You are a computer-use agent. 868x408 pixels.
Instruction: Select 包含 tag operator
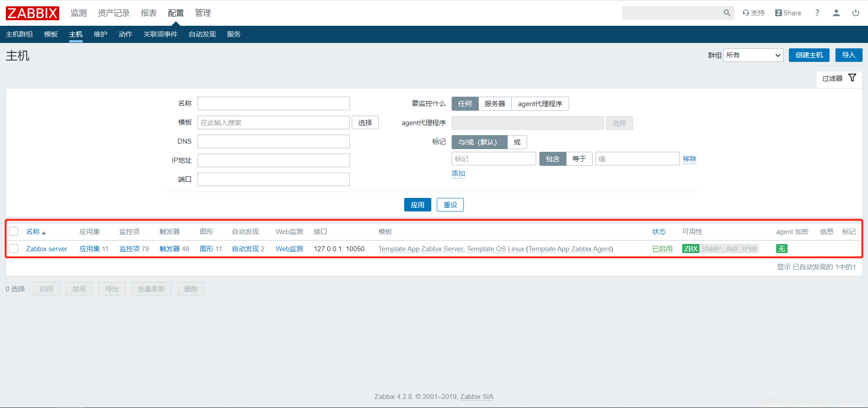click(x=552, y=159)
